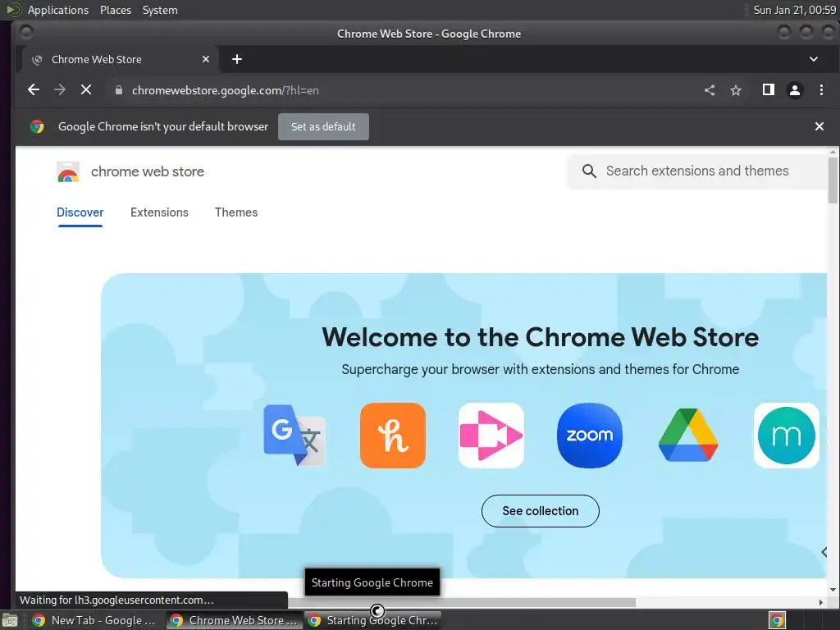Click the forward navigation arrow

coord(60,90)
